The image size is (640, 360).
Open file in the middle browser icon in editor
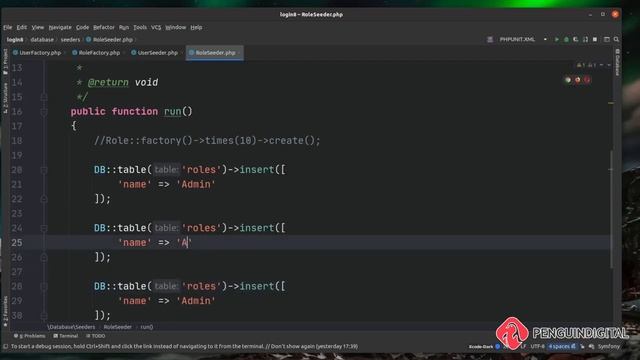click(x=577, y=80)
